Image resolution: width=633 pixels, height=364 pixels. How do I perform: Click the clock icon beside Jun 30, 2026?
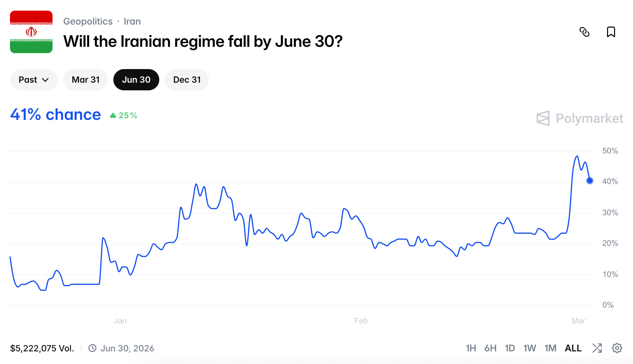click(92, 348)
